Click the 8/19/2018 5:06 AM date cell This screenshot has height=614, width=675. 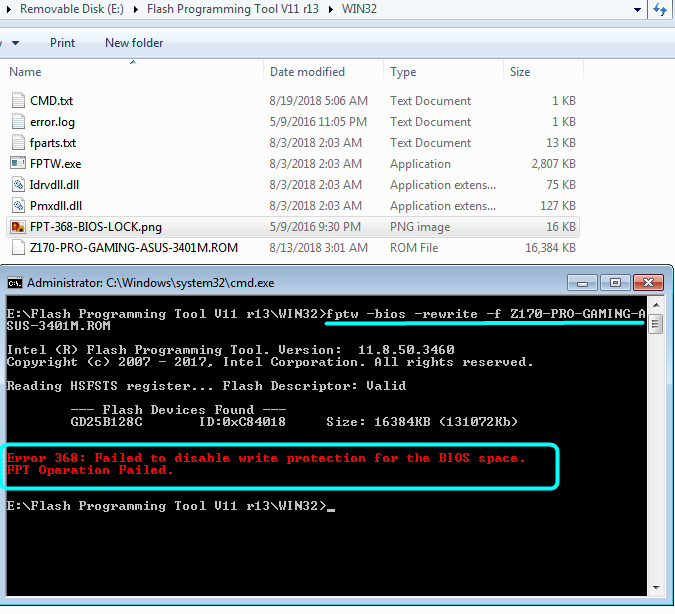pos(319,101)
